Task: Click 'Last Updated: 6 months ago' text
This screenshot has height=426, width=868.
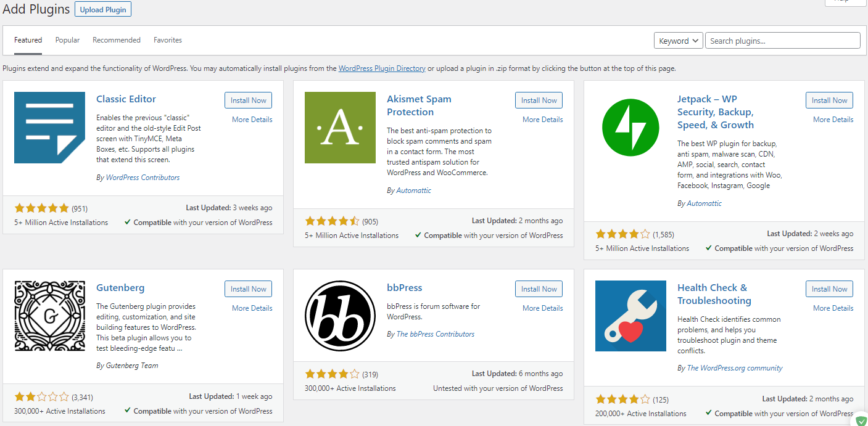Action: tap(518, 374)
